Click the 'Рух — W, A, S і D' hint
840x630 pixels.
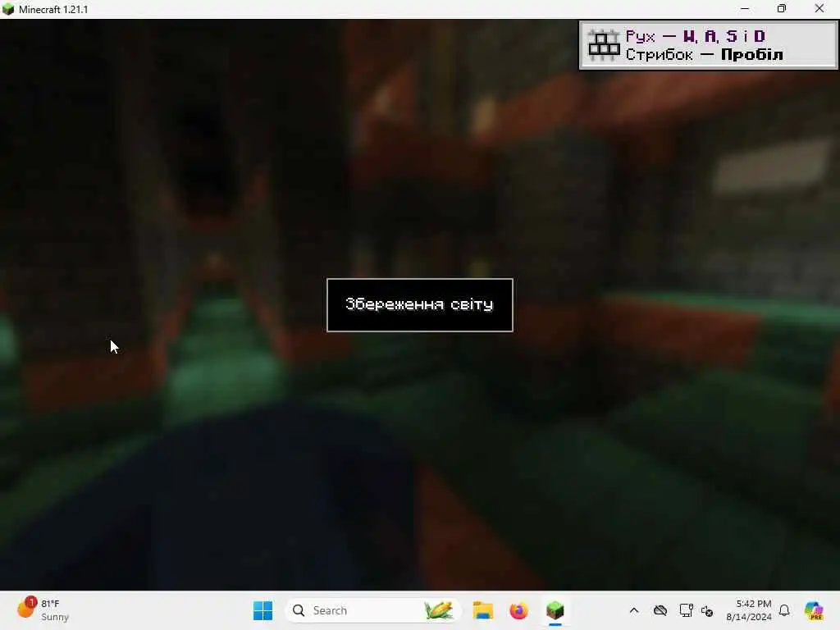(x=696, y=36)
